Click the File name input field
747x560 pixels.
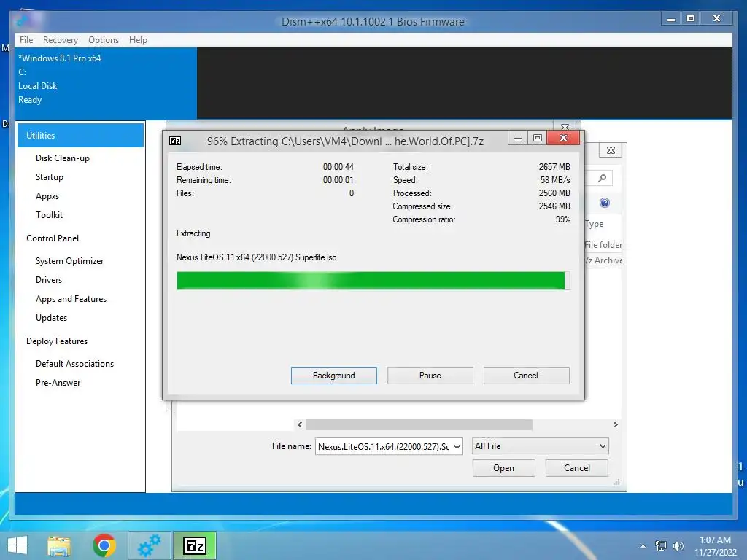(384, 447)
